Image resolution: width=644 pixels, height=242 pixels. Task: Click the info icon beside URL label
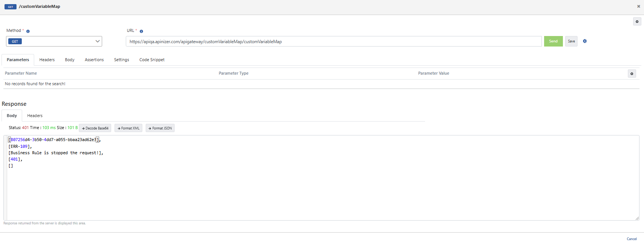click(x=141, y=31)
